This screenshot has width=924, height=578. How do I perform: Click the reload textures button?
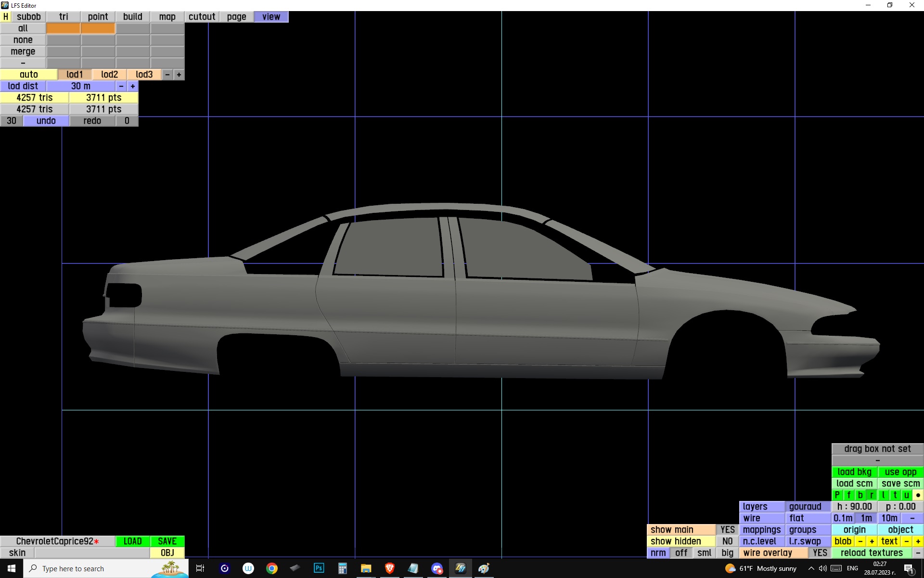tap(872, 552)
